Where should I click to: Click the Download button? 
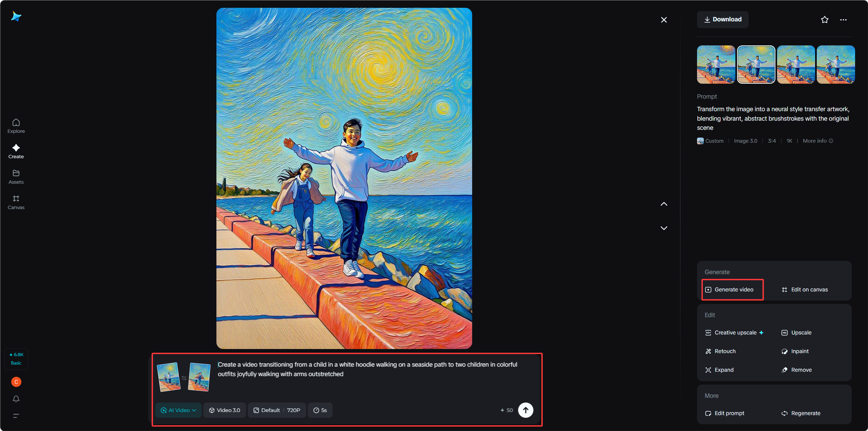click(722, 19)
